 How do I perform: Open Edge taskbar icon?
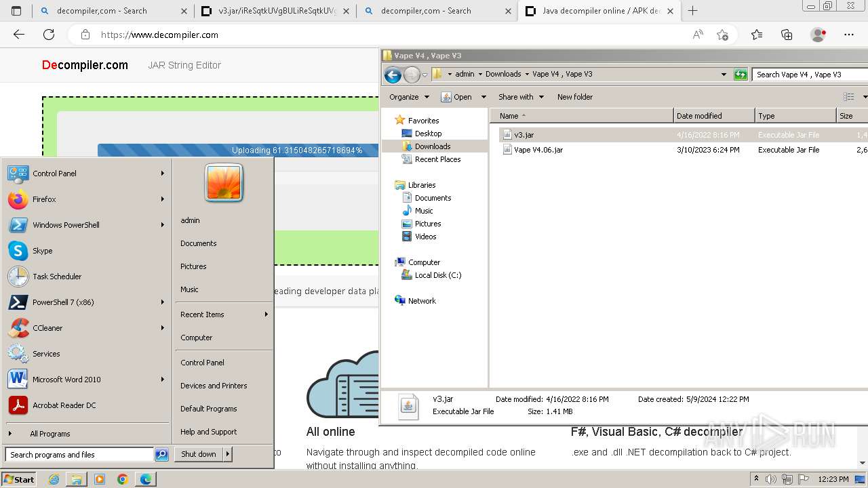click(x=146, y=479)
